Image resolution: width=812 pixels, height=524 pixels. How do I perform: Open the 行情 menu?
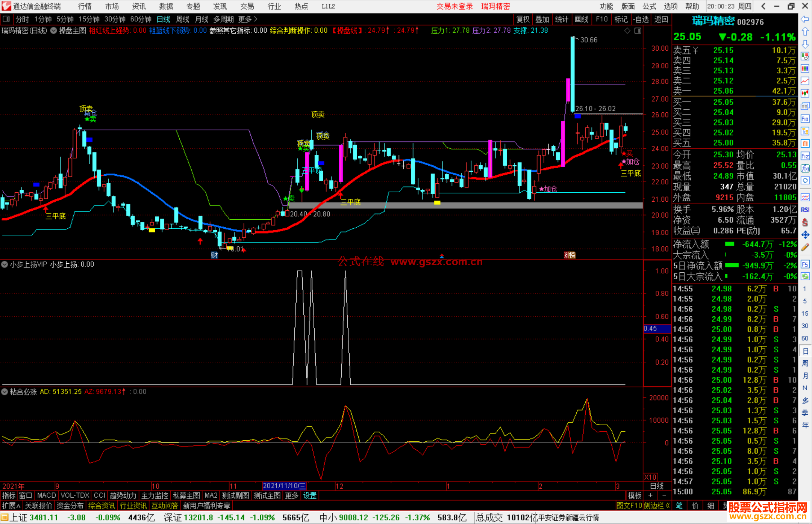pyautogui.click(x=85, y=6)
